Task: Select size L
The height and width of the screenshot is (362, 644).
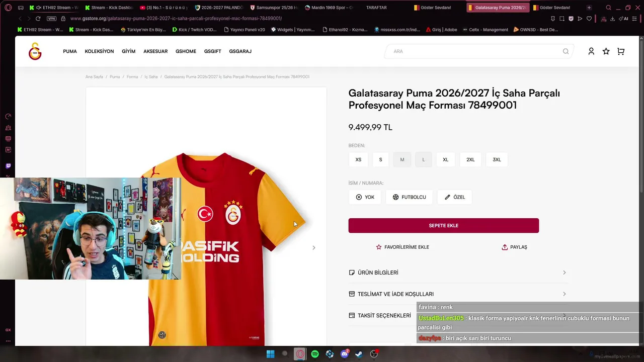Action: tap(424, 159)
